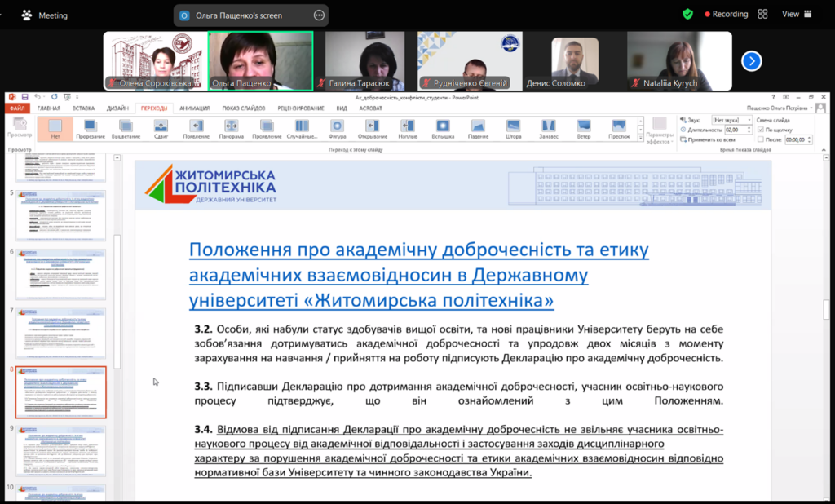The height and width of the screenshot is (504, 835).
Task: Apply the Выцветание transition
Action: click(126, 127)
